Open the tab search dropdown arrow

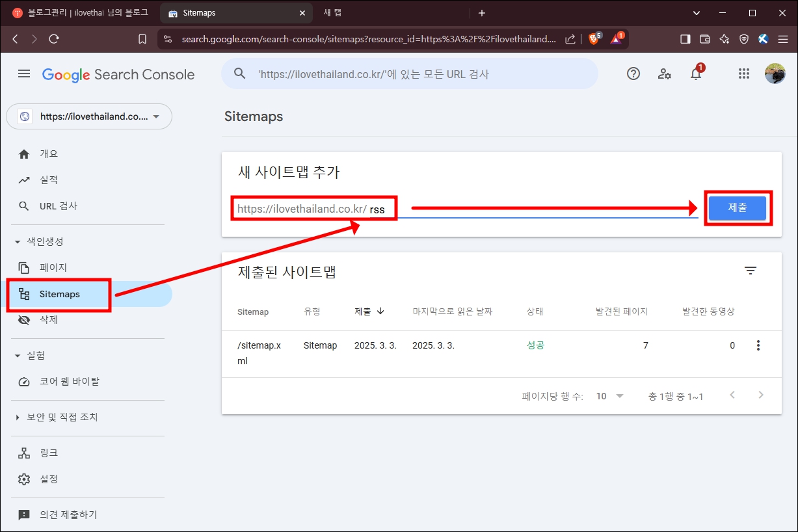697,13
